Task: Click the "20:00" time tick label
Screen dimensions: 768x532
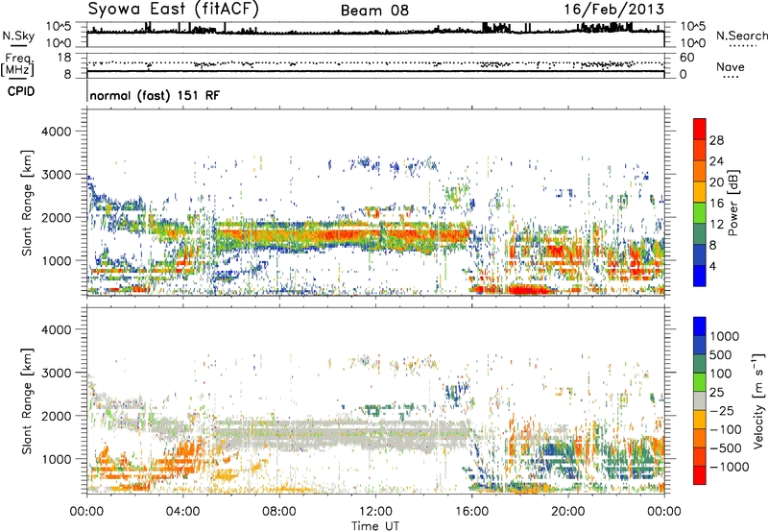Action: click(568, 512)
